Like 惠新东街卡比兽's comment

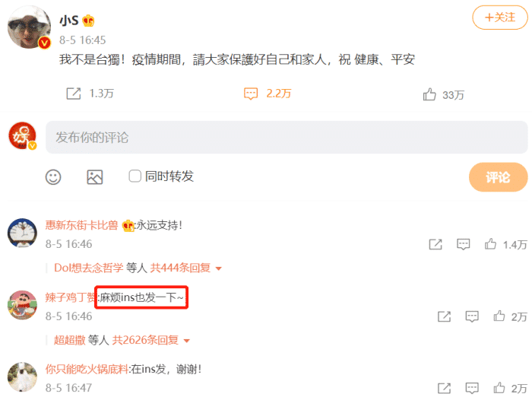point(490,244)
